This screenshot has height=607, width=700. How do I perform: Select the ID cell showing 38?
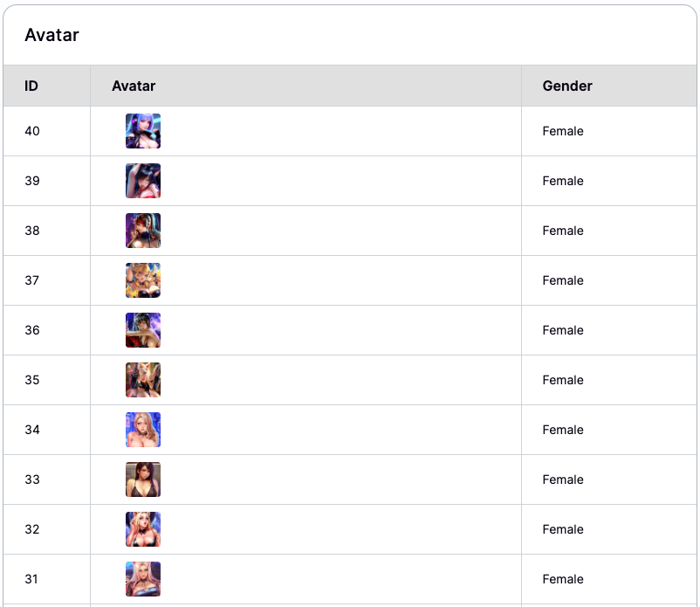pos(32,231)
